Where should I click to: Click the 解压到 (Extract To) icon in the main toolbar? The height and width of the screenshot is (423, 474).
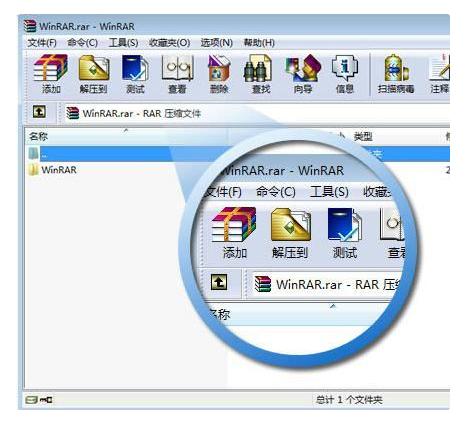94,68
